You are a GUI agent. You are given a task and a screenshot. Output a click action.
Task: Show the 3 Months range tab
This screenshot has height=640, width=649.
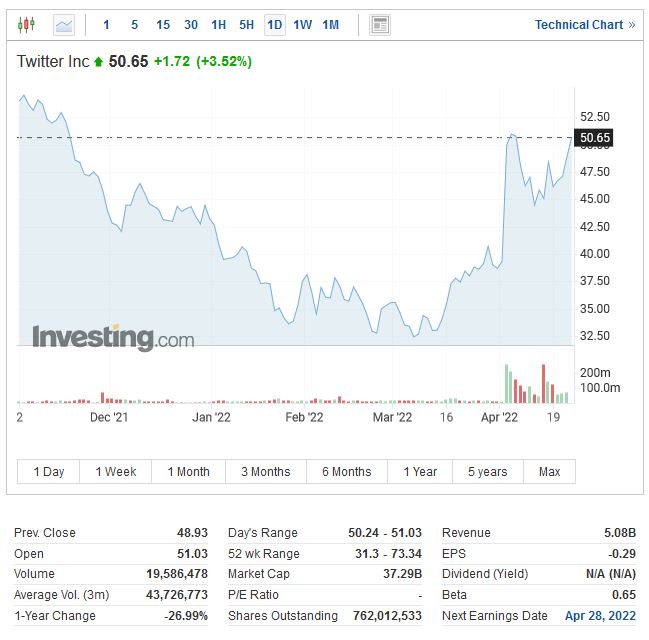coord(265,471)
